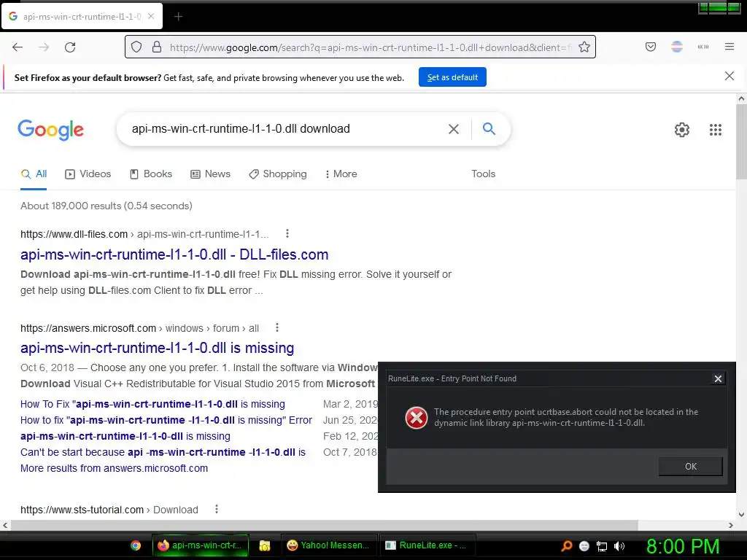The image size is (747, 560).
Task: Open a new browser tab
Action: (178, 17)
